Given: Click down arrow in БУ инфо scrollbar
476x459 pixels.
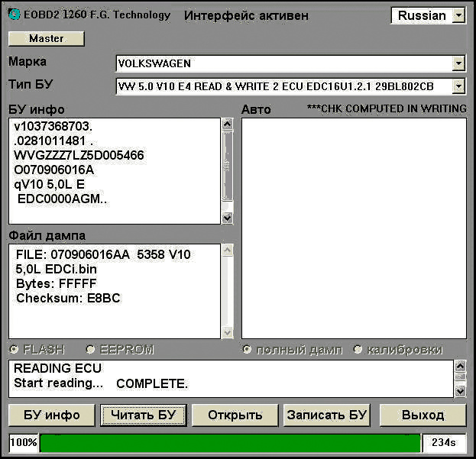Looking at the screenshot, I should (228, 218).
